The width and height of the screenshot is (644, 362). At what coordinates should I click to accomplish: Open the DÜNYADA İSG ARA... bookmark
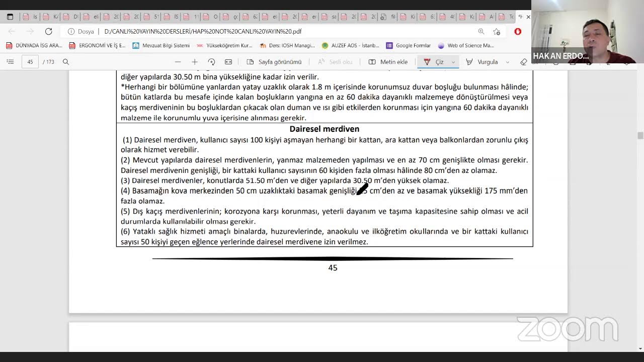pyautogui.click(x=34, y=45)
